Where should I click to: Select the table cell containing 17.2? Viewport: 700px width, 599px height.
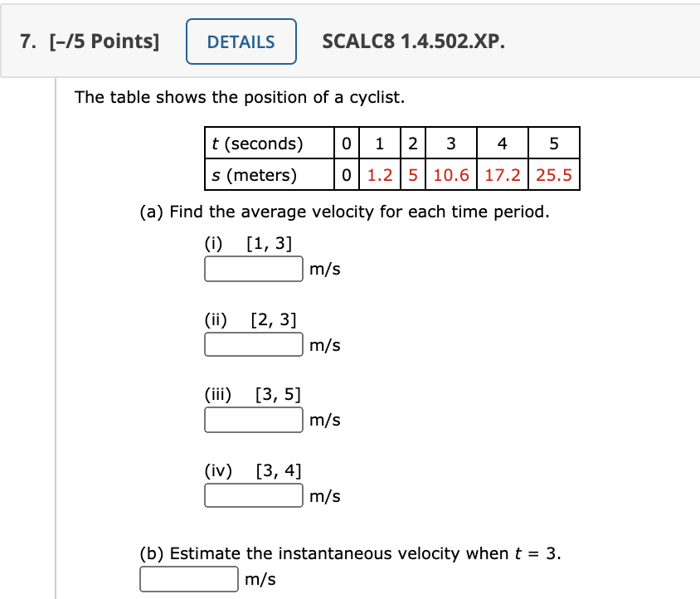click(501, 175)
